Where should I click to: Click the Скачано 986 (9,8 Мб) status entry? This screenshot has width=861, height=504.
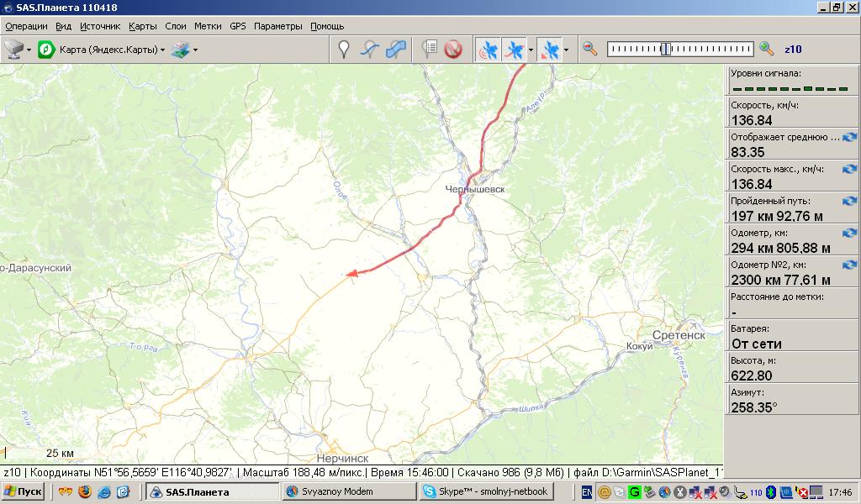(510, 472)
